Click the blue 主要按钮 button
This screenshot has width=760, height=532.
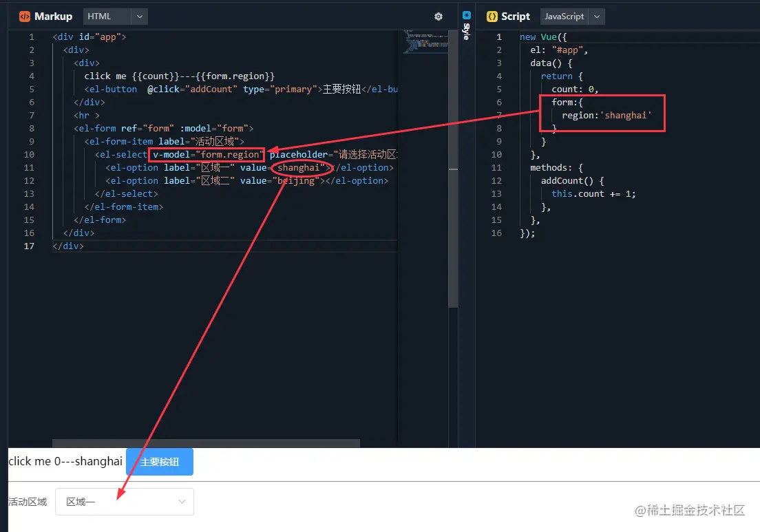point(160,462)
